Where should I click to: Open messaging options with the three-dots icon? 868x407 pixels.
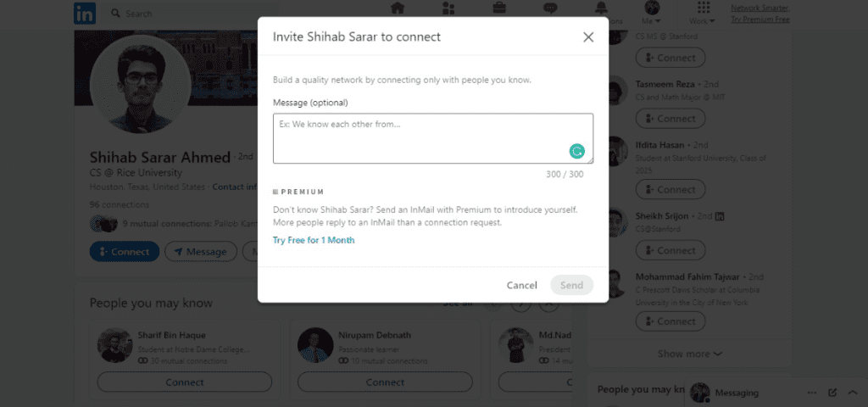point(812,393)
